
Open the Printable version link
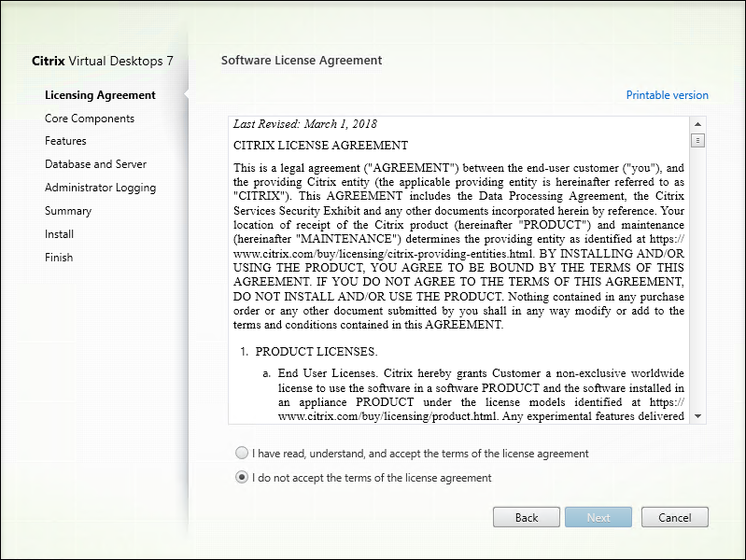pyautogui.click(x=667, y=95)
